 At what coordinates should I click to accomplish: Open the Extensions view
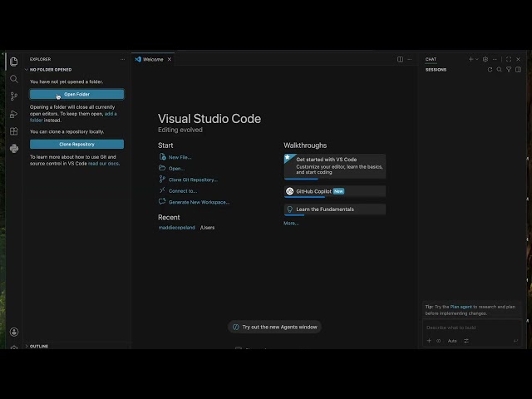coord(14,131)
